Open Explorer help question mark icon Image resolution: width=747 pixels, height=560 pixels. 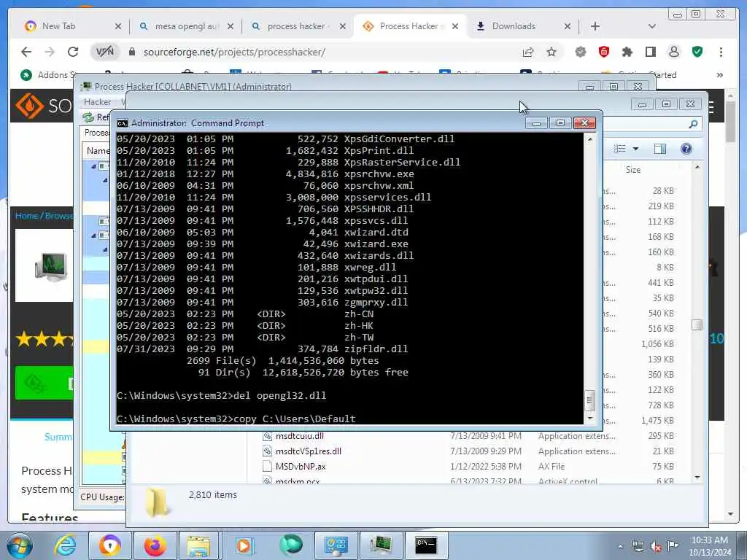[x=686, y=149]
